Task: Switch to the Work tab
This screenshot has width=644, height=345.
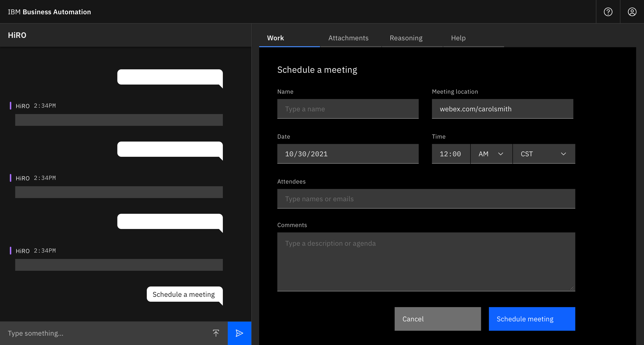Action: (289, 38)
